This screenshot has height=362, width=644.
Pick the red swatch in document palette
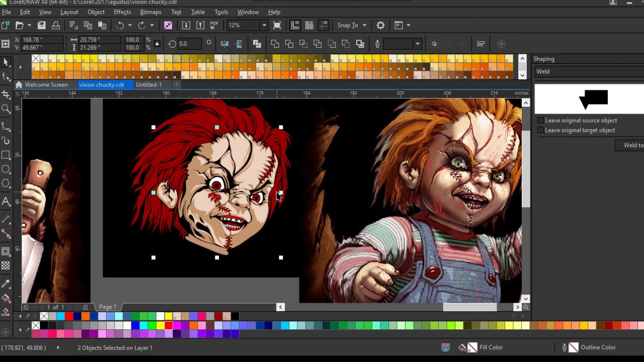click(x=68, y=316)
